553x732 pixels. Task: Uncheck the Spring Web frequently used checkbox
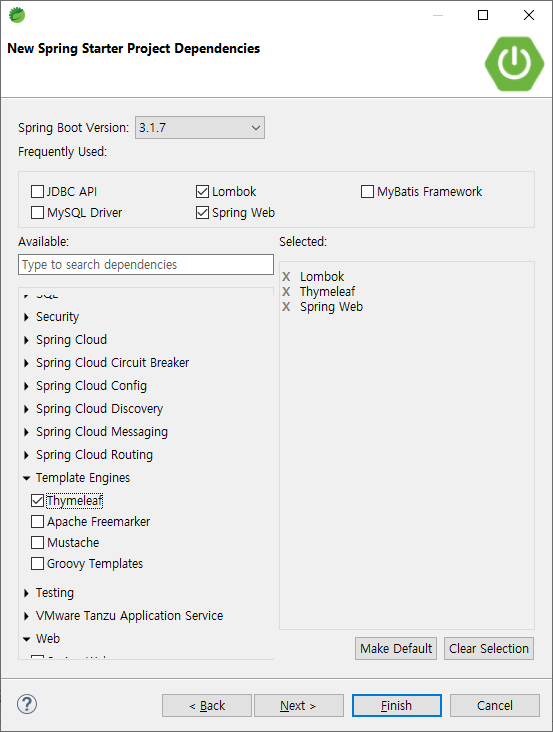pos(203,212)
